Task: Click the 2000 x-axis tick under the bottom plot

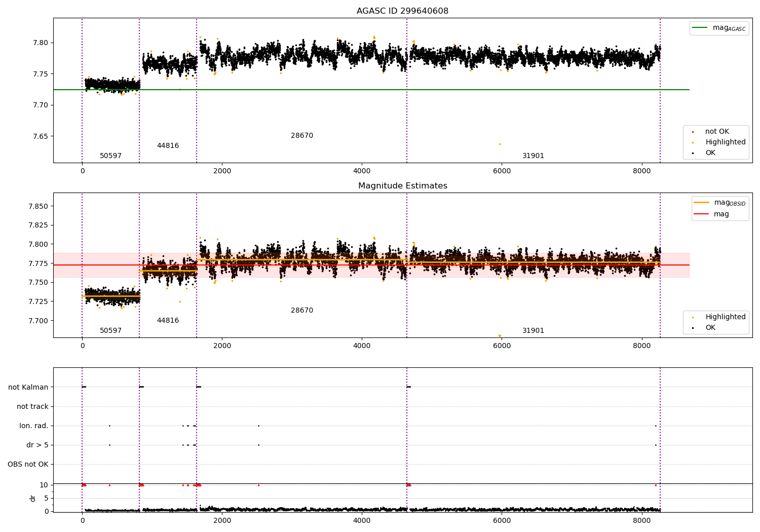Action: pos(222,520)
